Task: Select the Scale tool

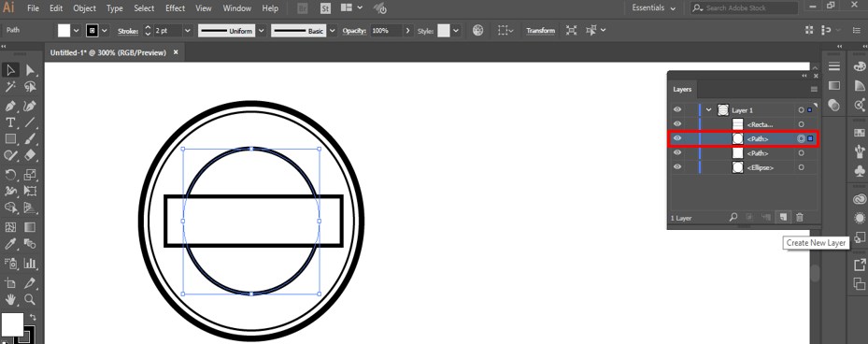Action: tap(30, 175)
